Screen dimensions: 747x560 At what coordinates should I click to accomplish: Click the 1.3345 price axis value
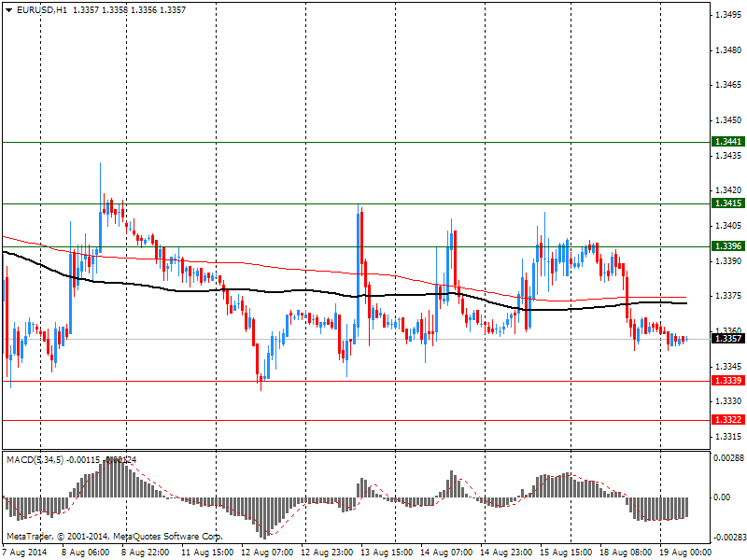tap(728, 367)
